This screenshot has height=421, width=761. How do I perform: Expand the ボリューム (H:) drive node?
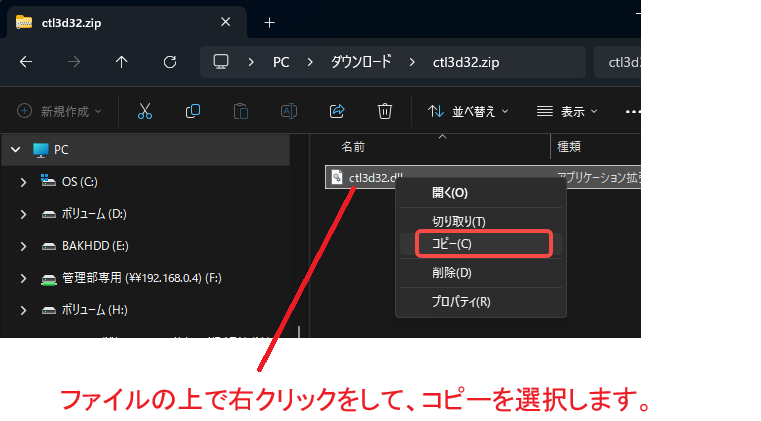pyautogui.click(x=23, y=310)
